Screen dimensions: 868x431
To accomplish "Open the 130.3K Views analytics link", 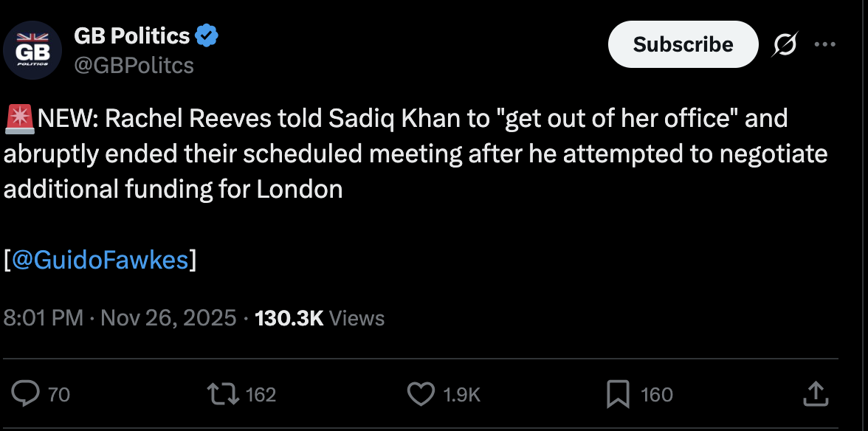I will [x=320, y=318].
